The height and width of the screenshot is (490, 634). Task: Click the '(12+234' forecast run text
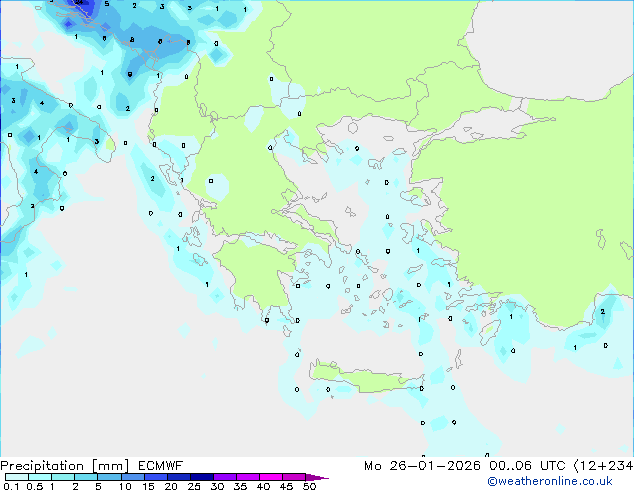point(604,466)
